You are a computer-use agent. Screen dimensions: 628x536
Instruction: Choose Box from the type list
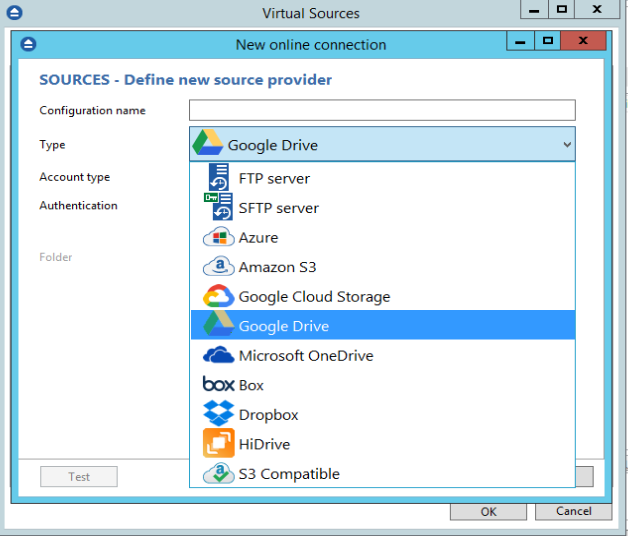[x=382, y=385]
